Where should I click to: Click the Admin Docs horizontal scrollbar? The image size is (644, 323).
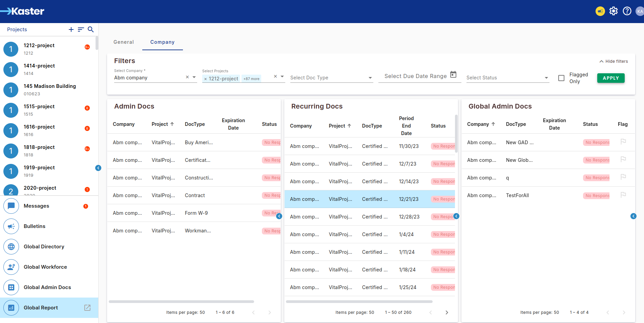click(181, 302)
